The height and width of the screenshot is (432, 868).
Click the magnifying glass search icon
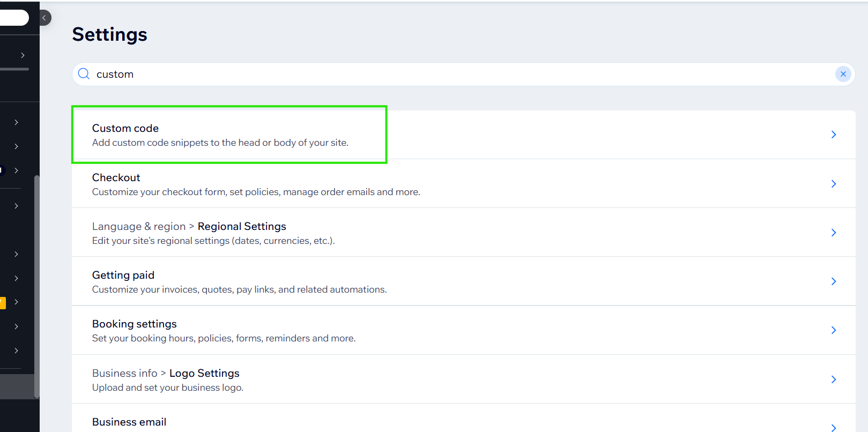84,74
